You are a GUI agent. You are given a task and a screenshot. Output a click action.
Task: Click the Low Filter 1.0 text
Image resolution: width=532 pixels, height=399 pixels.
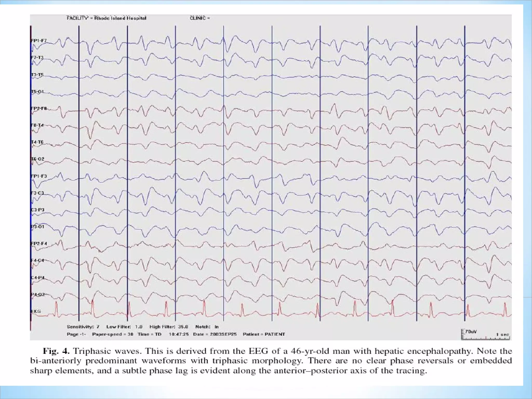click(124, 327)
